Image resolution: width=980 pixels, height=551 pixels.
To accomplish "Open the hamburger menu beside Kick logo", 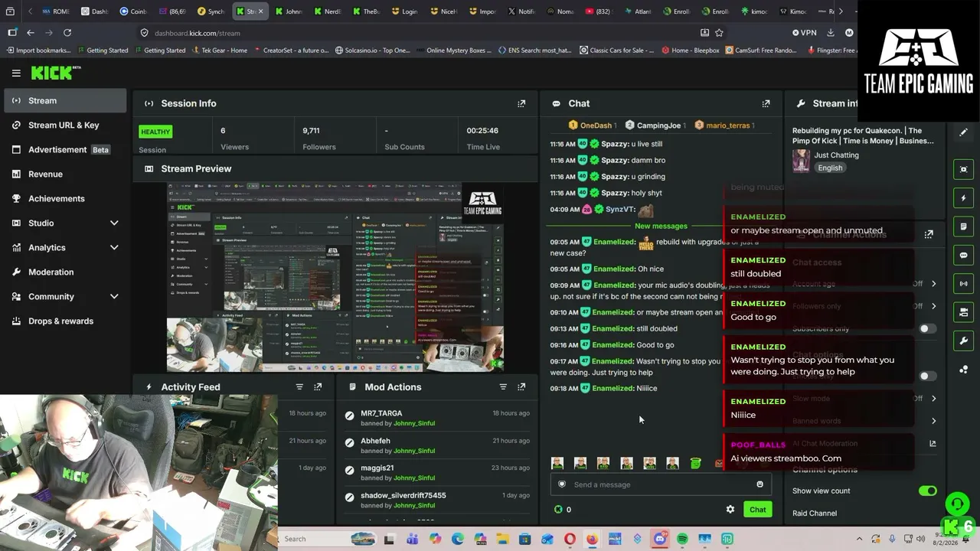I will [x=16, y=73].
